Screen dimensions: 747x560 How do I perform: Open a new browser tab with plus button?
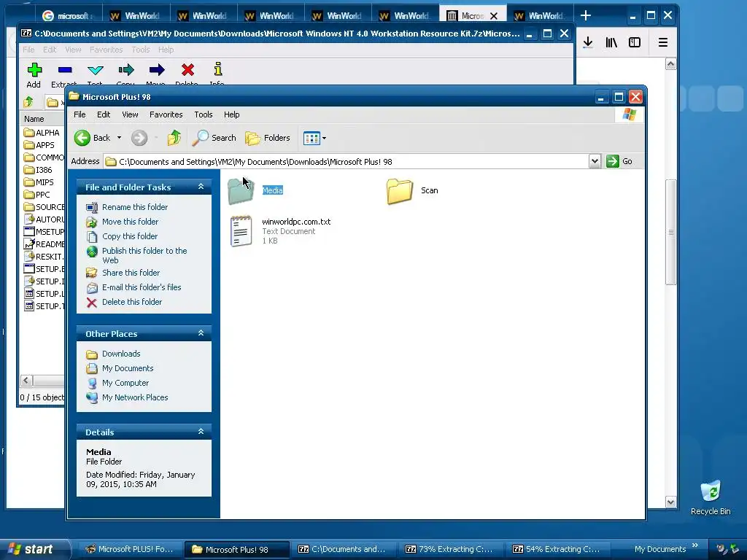tap(586, 16)
